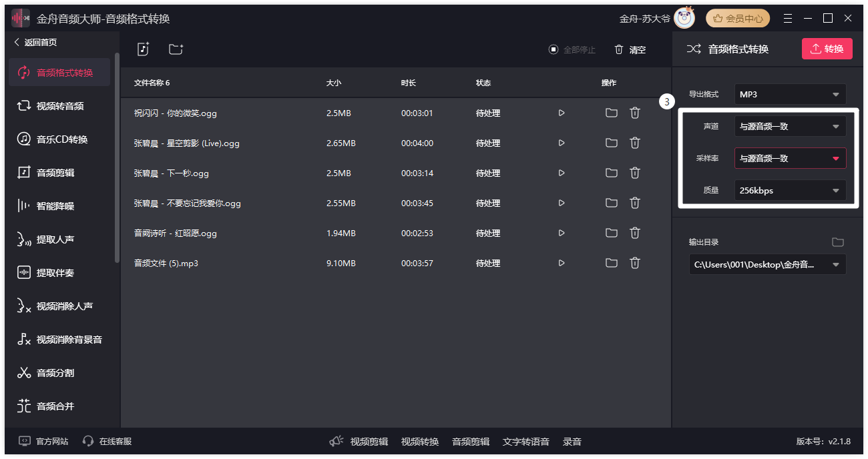The width and height of the screenshot is (868, 459).
Task: Open the hamburger menu at top right
Action: point(787,18)
